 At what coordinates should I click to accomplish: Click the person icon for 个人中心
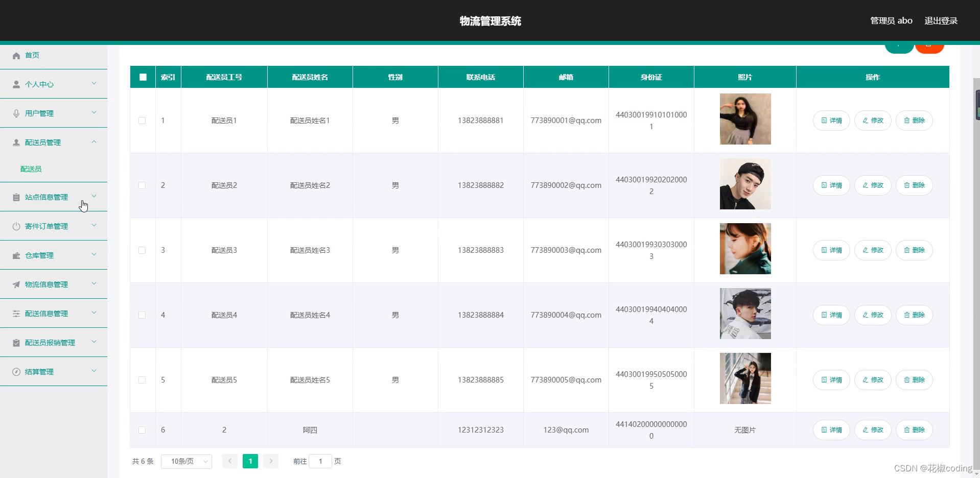tap(16, 84)
